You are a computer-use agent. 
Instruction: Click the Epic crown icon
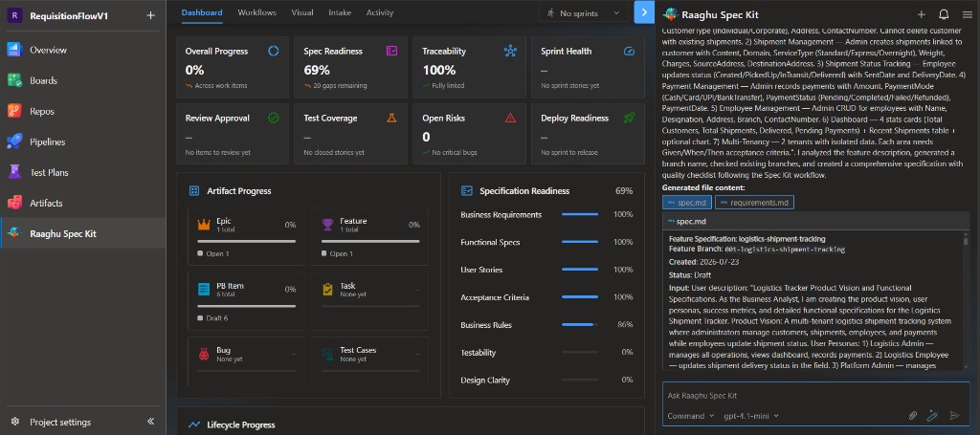click(x=204, y=224)
